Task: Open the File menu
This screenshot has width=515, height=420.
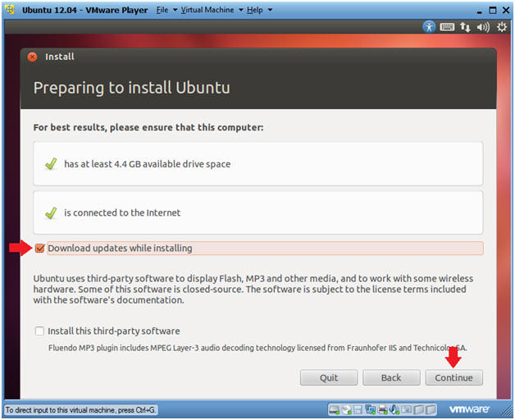Action: click(166, 10)
